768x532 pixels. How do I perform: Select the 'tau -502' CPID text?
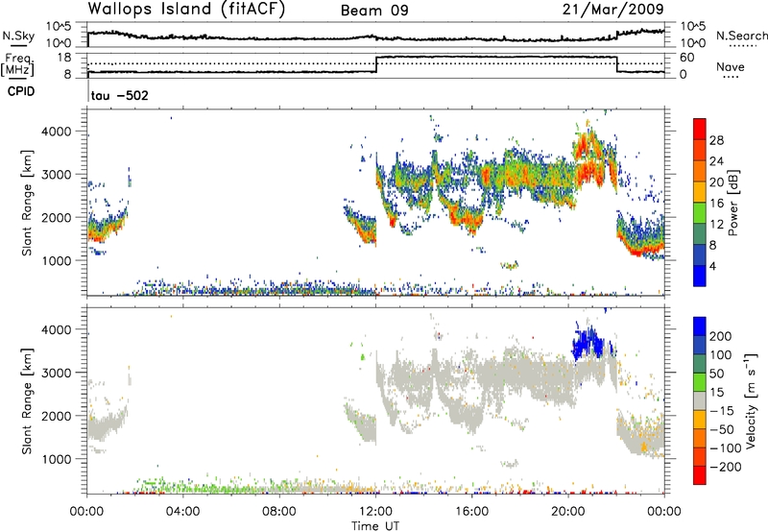120,95
